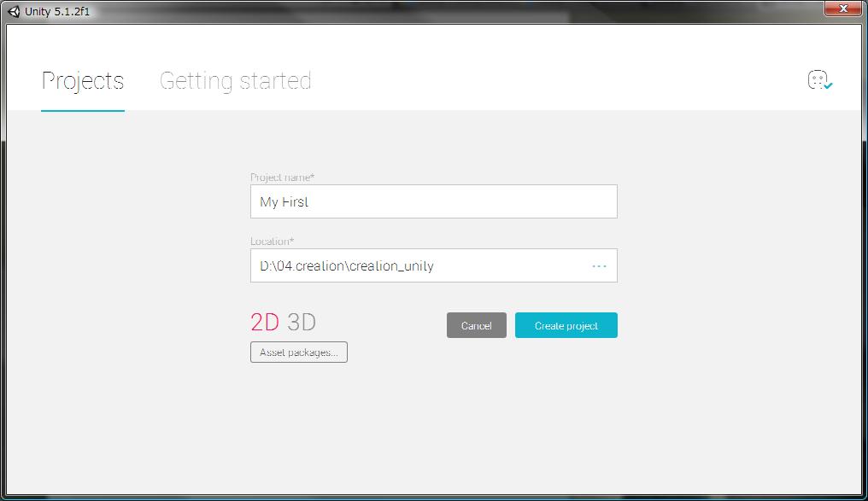Screen dimensions: 868x501
Task: Select the 2D project mode
Action: click(265, 322)
